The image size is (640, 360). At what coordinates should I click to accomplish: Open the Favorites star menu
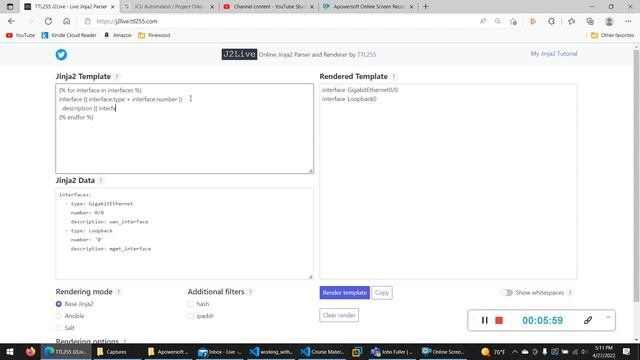571,21
